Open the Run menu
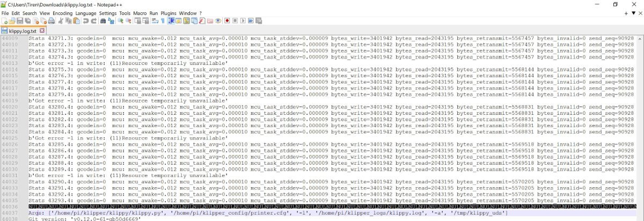 point(154,13)
